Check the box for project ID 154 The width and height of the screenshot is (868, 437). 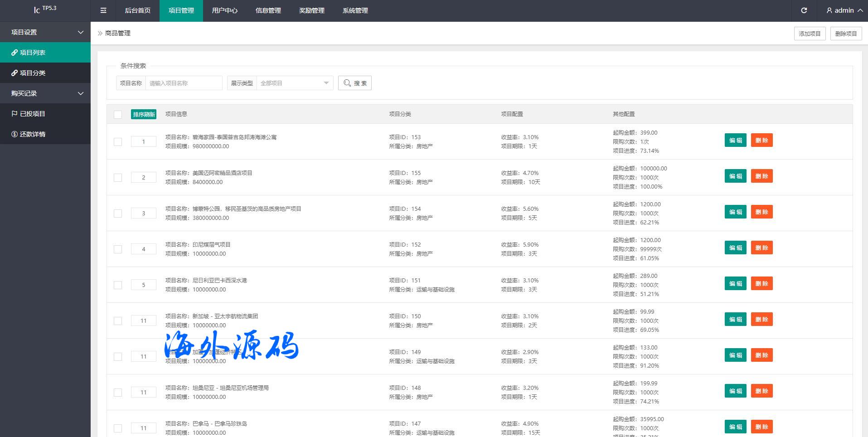tap(118, 214)
